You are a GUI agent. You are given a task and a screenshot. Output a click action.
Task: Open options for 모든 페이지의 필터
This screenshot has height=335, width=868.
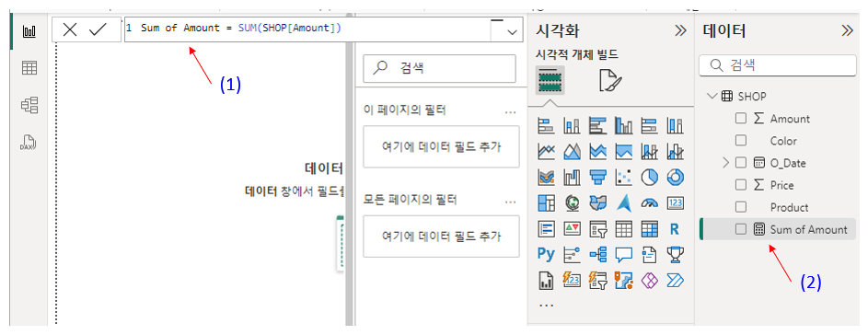click(x=510, y=202)
